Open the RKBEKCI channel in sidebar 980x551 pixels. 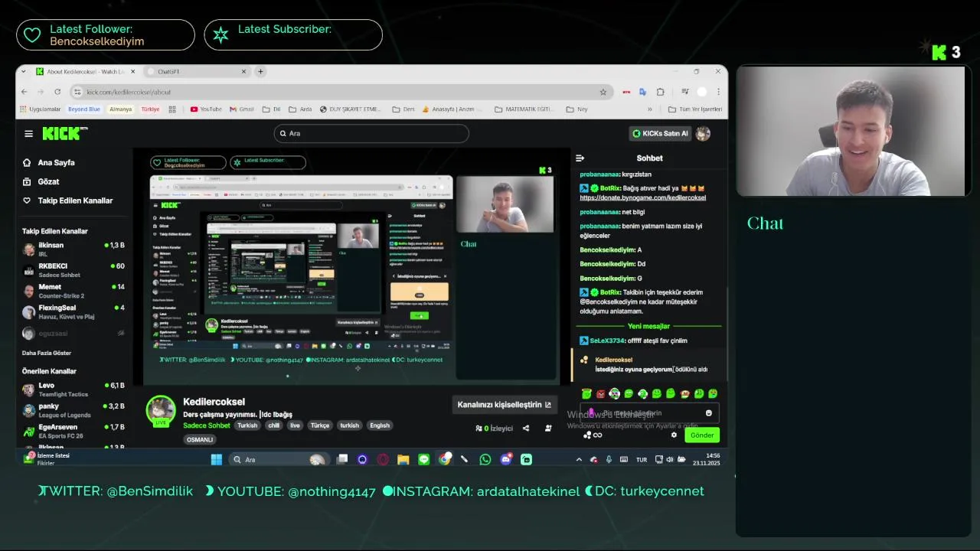coord(73,269)
